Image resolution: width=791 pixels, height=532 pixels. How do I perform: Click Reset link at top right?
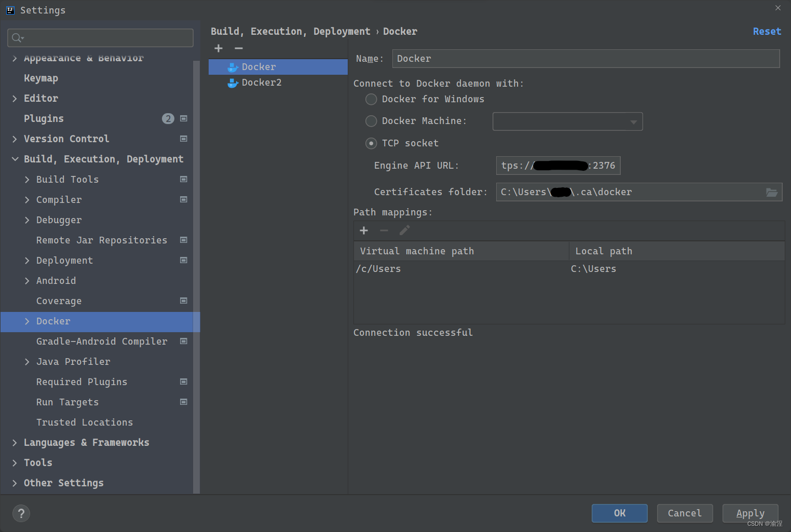click(x=767, y=32)
